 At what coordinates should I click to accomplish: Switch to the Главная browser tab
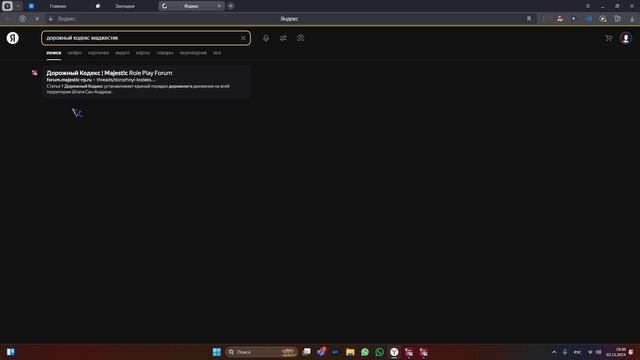58,6
